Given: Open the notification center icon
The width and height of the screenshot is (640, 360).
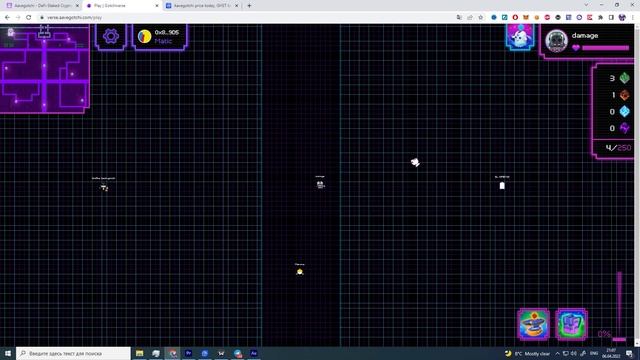Looking at the screenshot, I should (x=629, y=353).
